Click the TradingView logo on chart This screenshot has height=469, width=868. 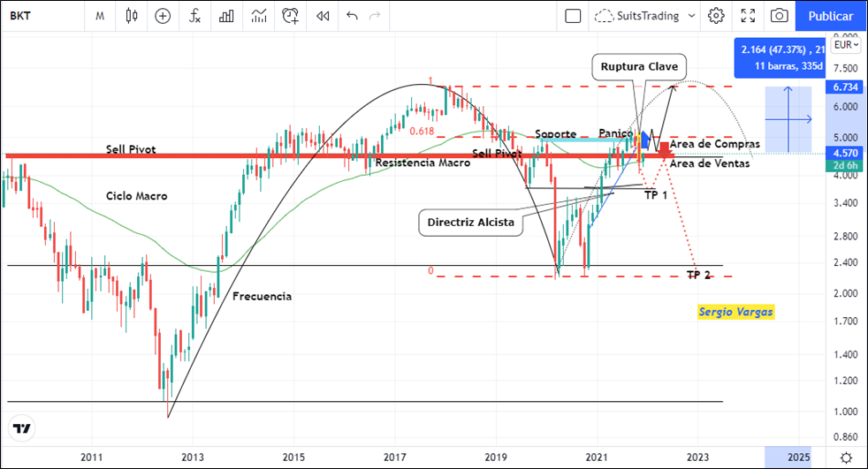(x=22, y=428)
